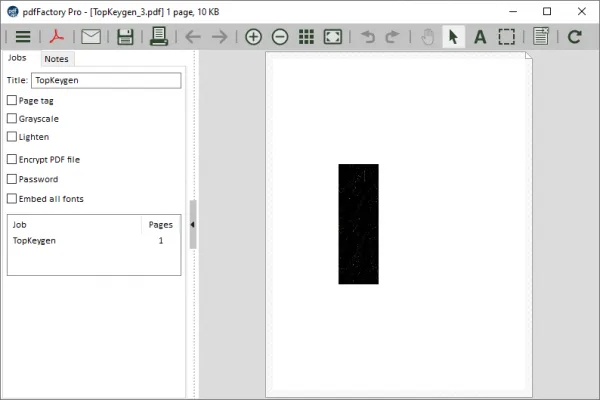
Task: Zoom in with the plus circle icon
Action: (253, 37)
